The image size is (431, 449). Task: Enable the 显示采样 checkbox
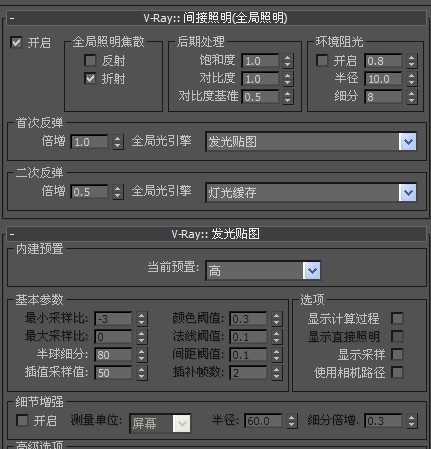[397, 354]
